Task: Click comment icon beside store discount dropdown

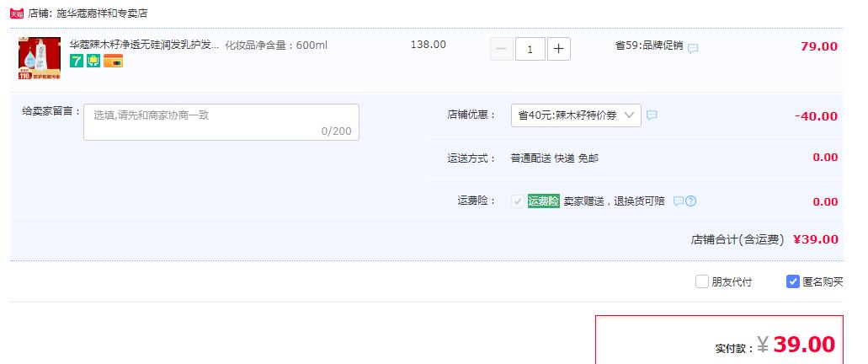Action: point(652,115)
